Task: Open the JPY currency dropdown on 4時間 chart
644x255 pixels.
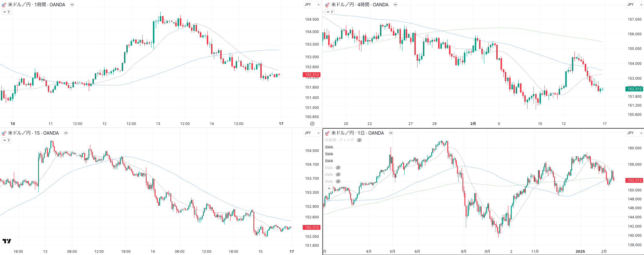Action: (635, 5)
